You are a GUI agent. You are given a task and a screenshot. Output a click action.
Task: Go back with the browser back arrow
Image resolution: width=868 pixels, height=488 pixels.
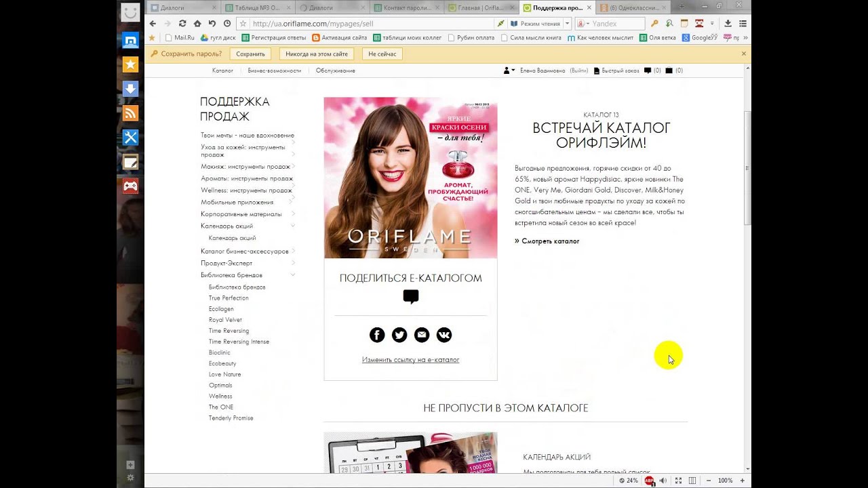(x=153, y=23)
